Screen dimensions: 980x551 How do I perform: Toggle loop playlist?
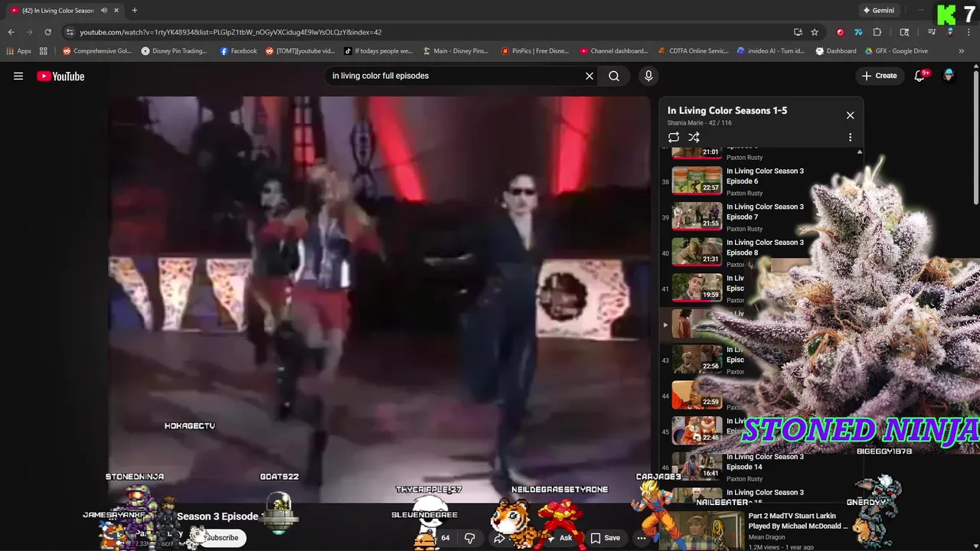tap(674, 137)
